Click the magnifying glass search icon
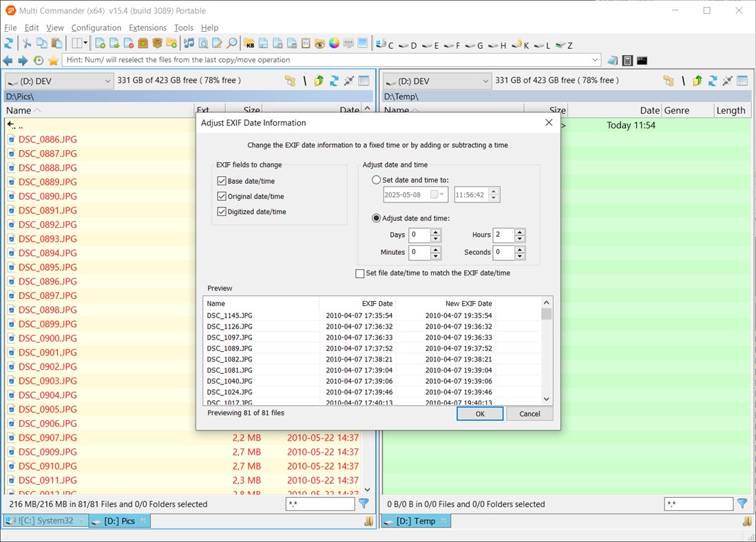Image resolution: width=756 pixels, height=542 pixels. [232, 43]
